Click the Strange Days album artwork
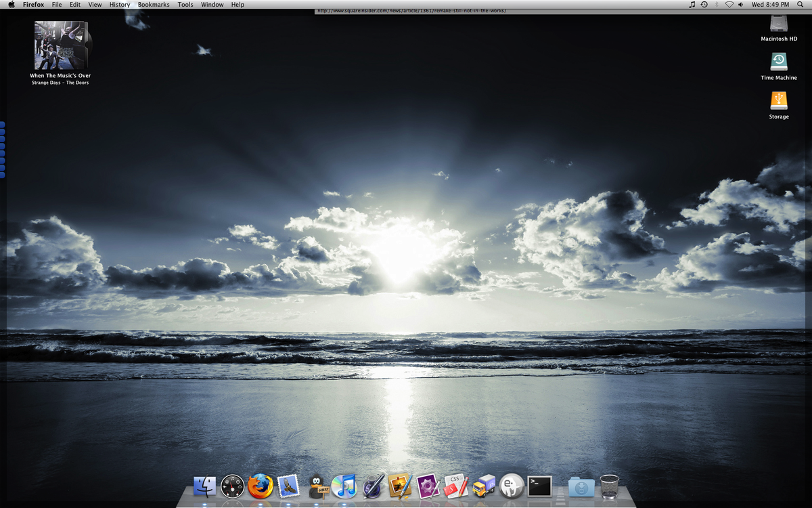 click(60, 45)
